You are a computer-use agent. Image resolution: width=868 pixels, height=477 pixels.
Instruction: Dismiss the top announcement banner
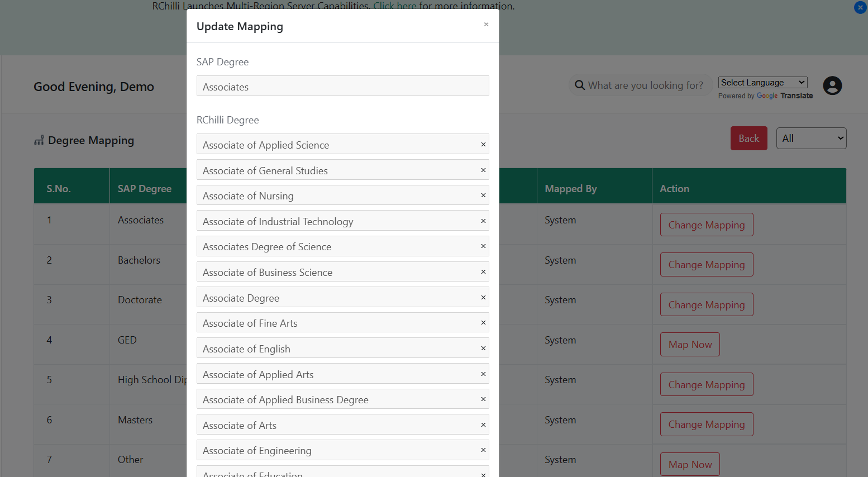point(860,8)
